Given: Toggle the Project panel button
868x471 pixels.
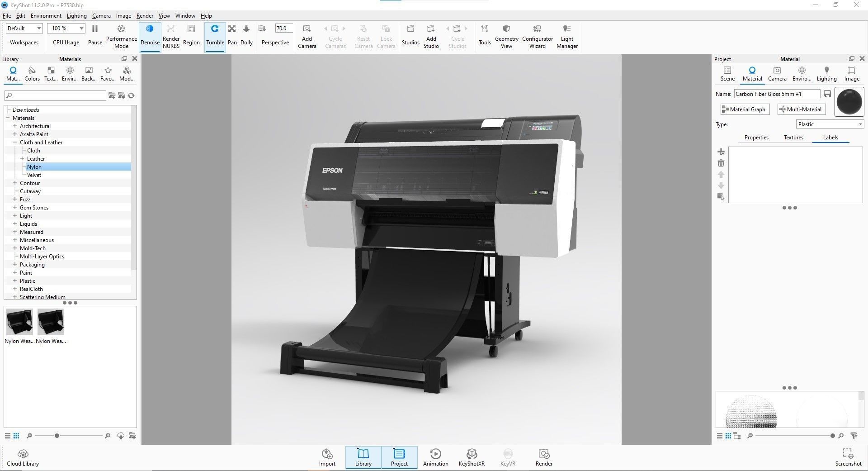Looking at the screenshot, I should [400, 457].
